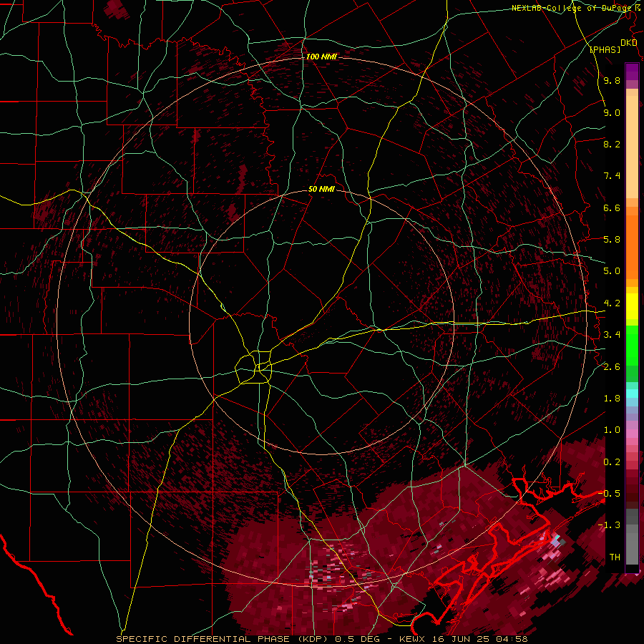The image size is (644, 644).
Task: Click the 9.8 value on the color scale
Action: pyautogui.click(x=612, y=80)
